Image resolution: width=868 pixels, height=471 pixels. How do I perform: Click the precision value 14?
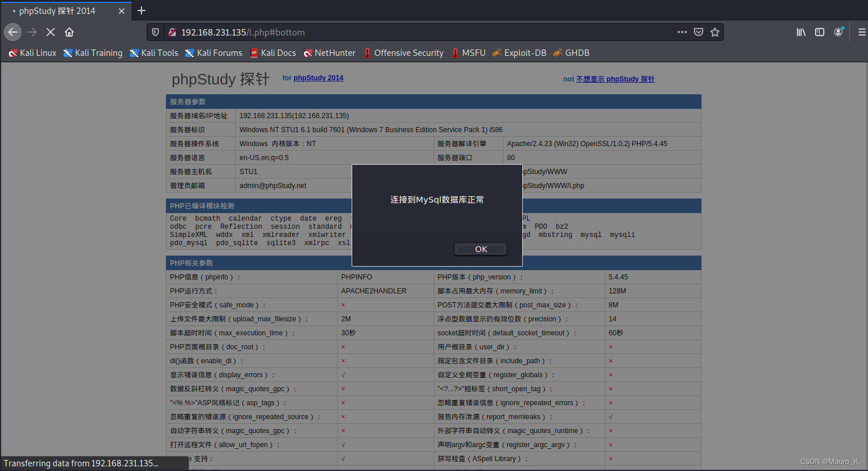(x=612, y=319)
